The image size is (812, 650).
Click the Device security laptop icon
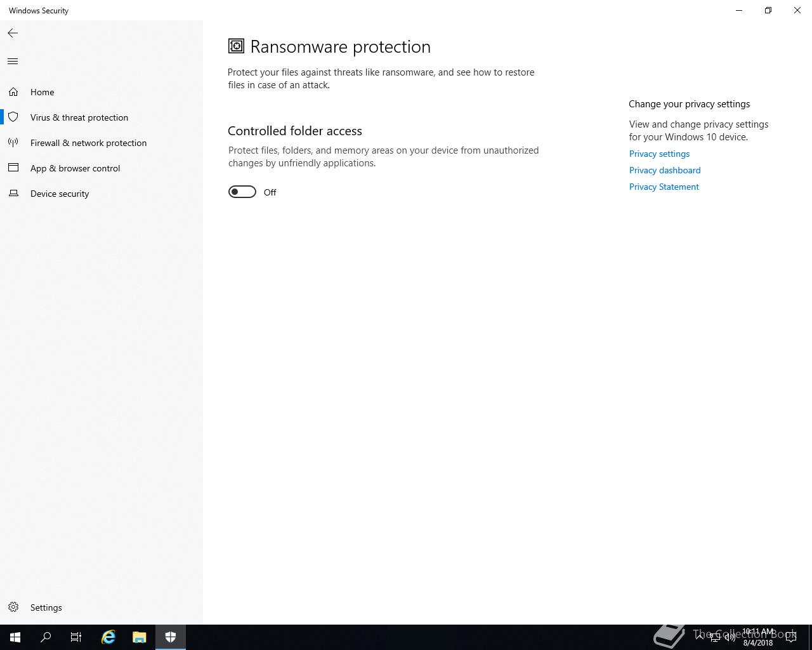[13, 193]
